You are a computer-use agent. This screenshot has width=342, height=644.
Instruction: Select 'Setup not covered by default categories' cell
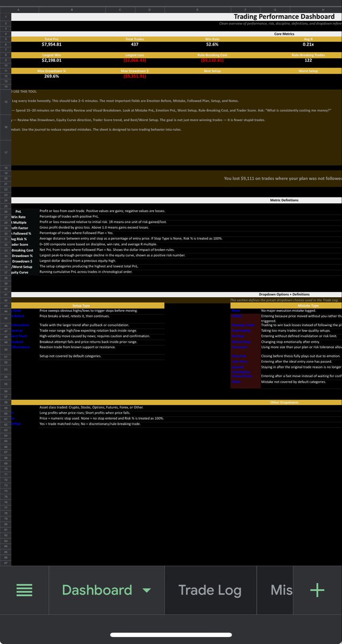tap(70, 356)
